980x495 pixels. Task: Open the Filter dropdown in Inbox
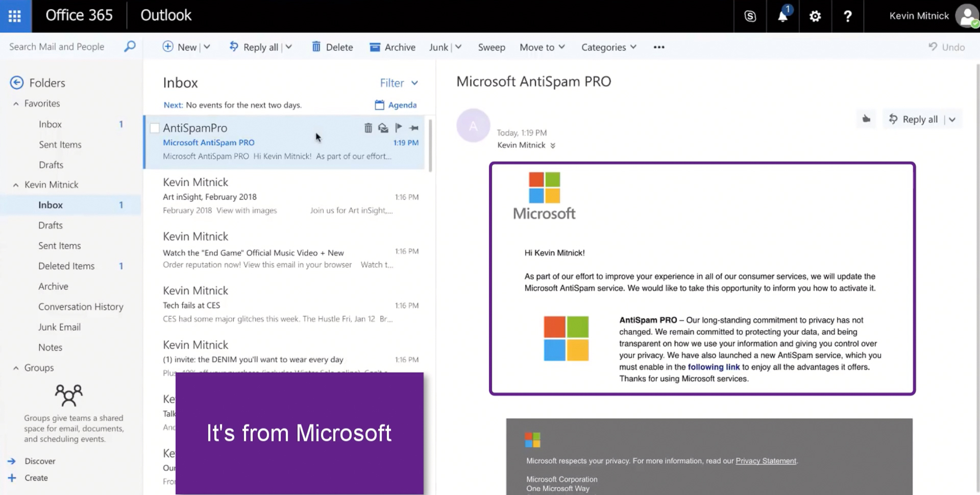tap(399, 83)
